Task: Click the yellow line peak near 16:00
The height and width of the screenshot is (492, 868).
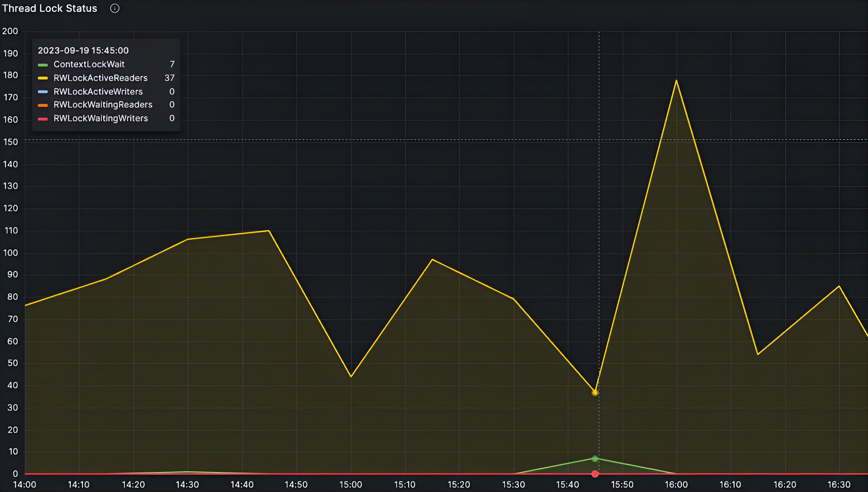Action: pyautogui.click(x=676, y=80)
